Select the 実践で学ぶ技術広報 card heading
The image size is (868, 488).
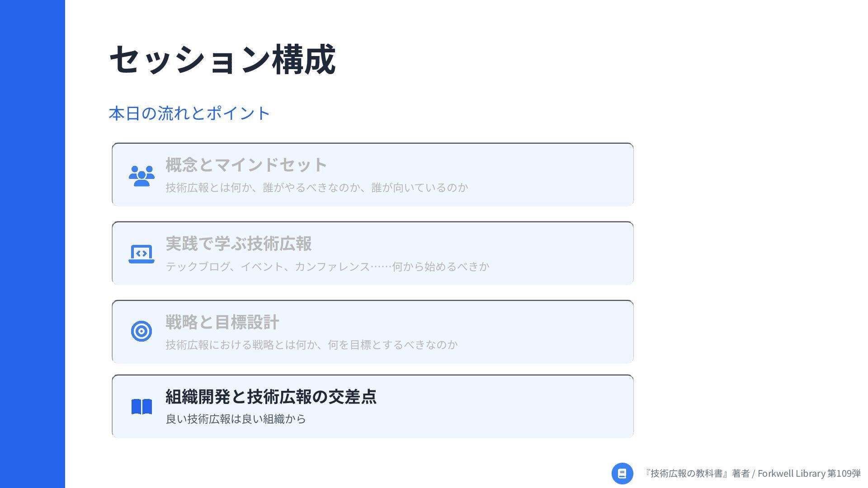238,244
